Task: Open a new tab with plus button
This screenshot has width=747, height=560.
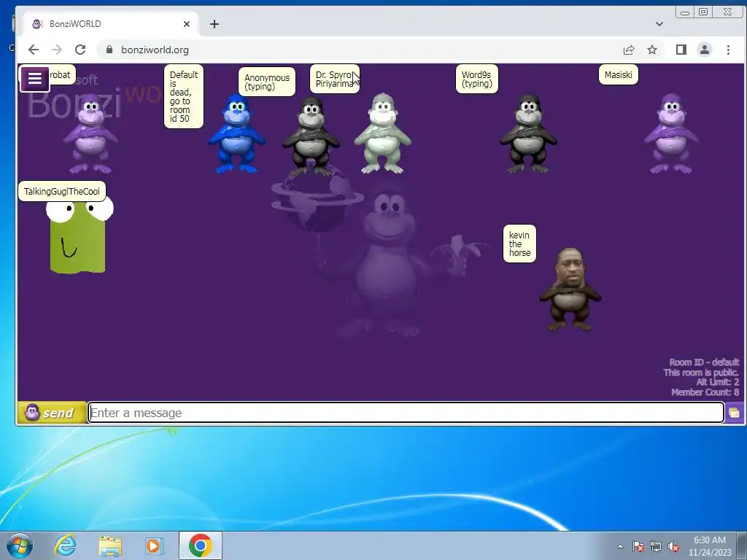Action: click(214, 24)
